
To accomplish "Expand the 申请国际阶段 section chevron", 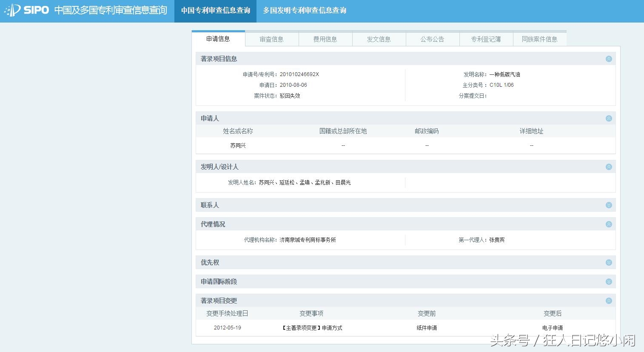I will [x=609, y=281].
